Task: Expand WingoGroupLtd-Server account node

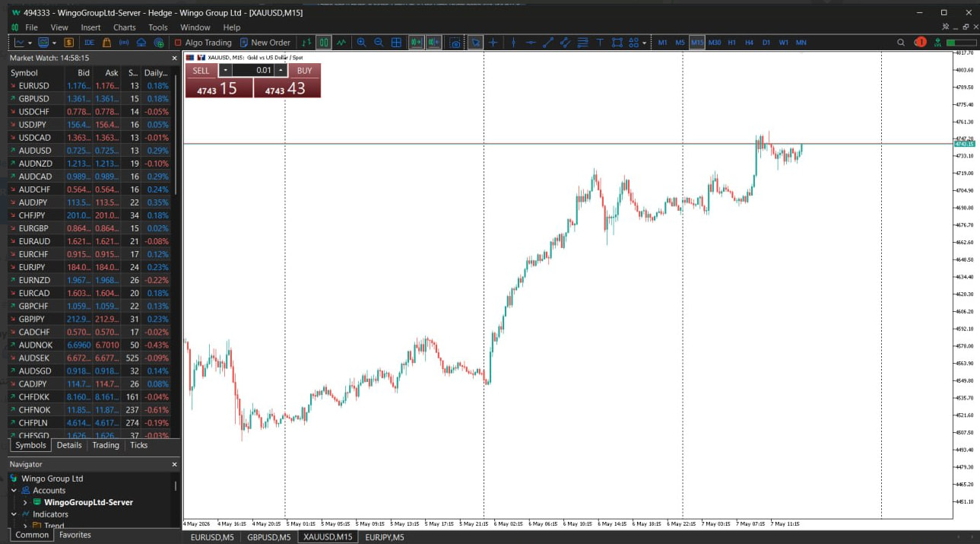Action: click(x=25, y=502)
